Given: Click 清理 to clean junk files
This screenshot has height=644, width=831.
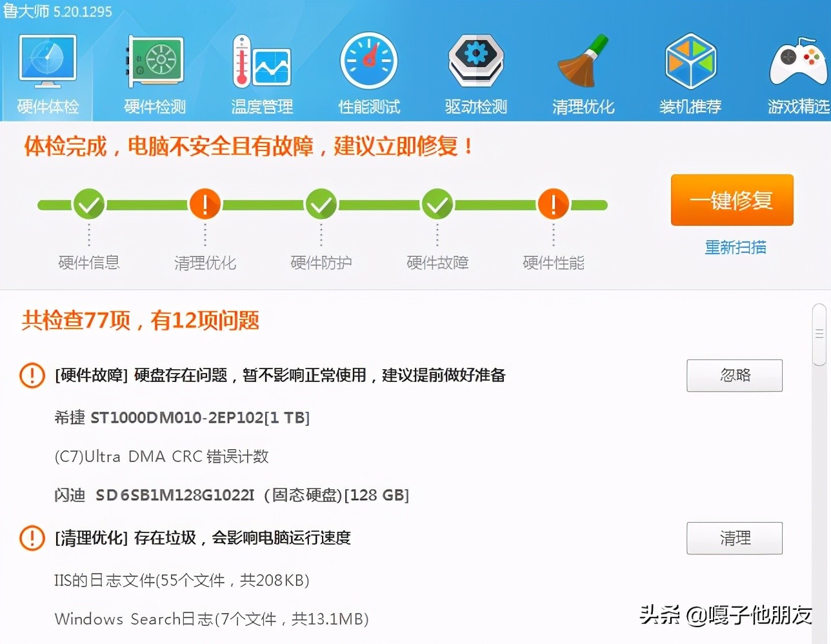Looking at the screenshot, I should [x=734, y=538].
